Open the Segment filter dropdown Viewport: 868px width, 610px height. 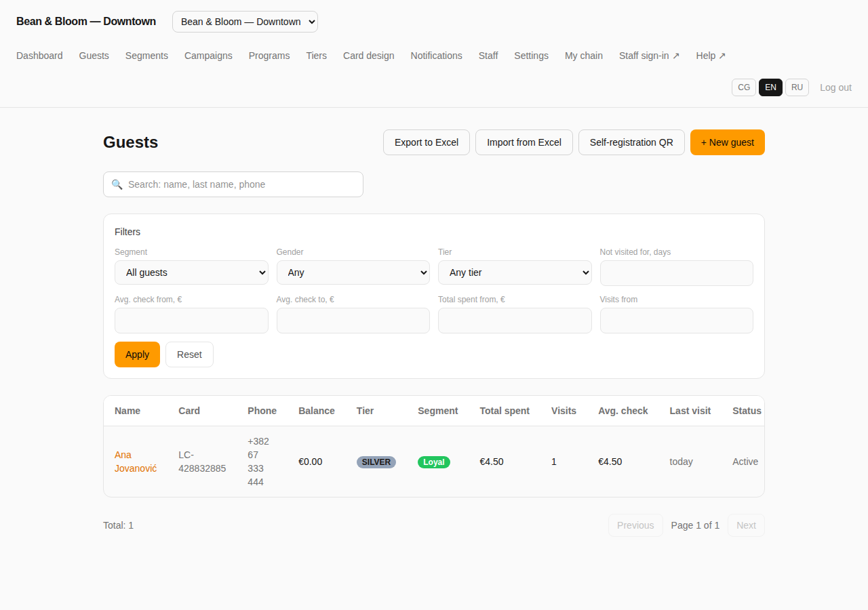coord(191,272)
